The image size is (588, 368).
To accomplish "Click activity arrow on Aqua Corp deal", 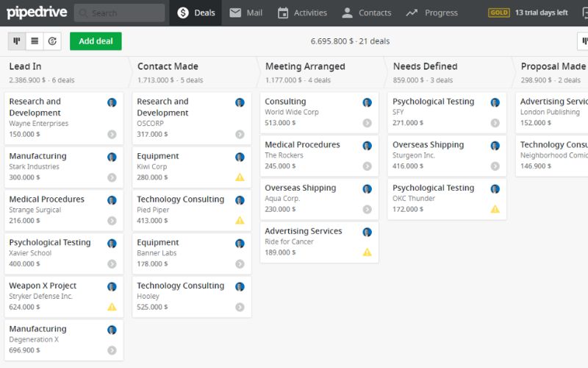I will [x=367, y=210].
